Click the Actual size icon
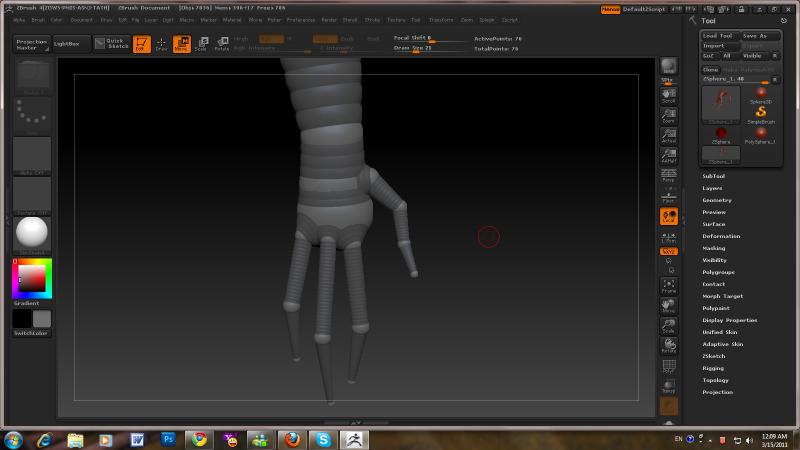Image resolution: width=800 pixels, height=450 pixels. [x=668, y=136]
